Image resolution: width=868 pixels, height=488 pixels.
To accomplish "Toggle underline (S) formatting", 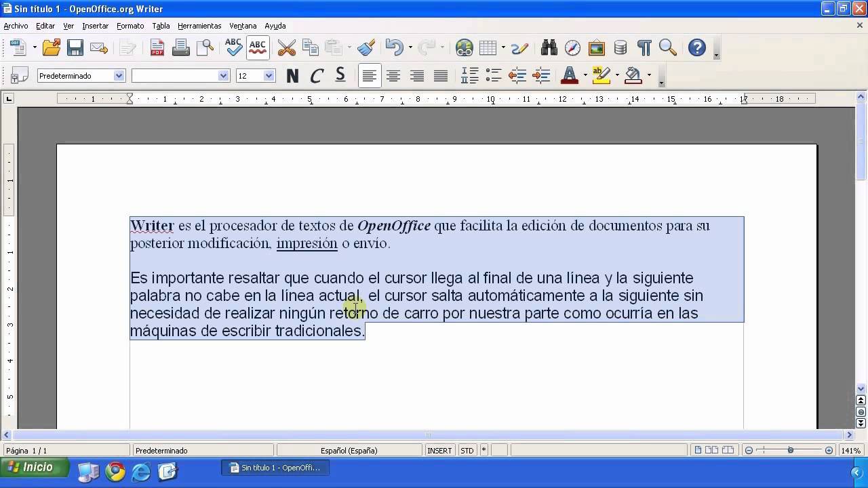I will pyautogui.click(x=340, y=76).
